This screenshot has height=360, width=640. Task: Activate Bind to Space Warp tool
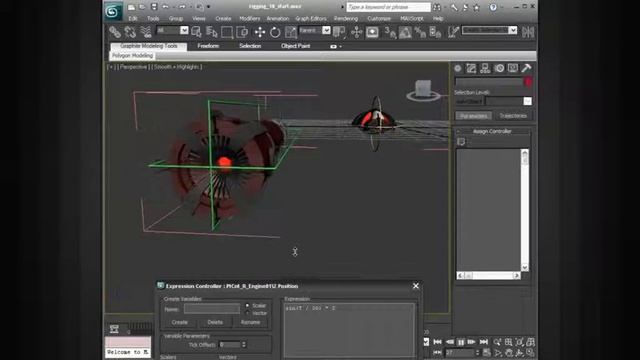145,32
